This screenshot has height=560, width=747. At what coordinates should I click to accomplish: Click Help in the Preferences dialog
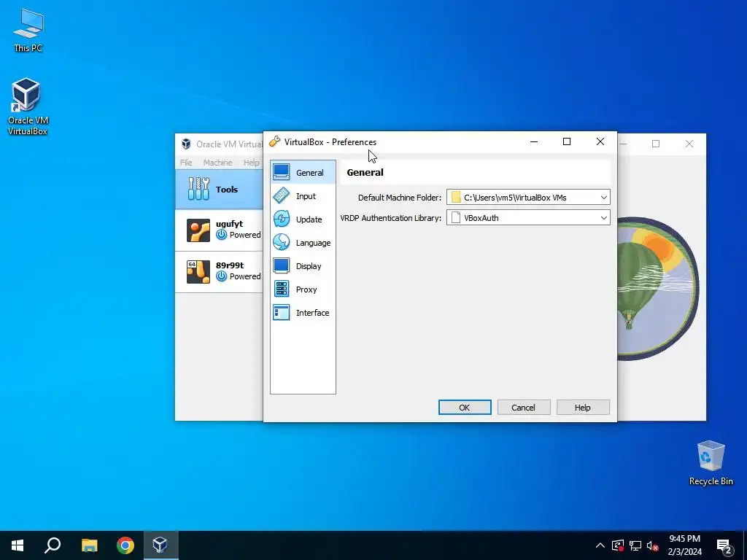[583, 407]
